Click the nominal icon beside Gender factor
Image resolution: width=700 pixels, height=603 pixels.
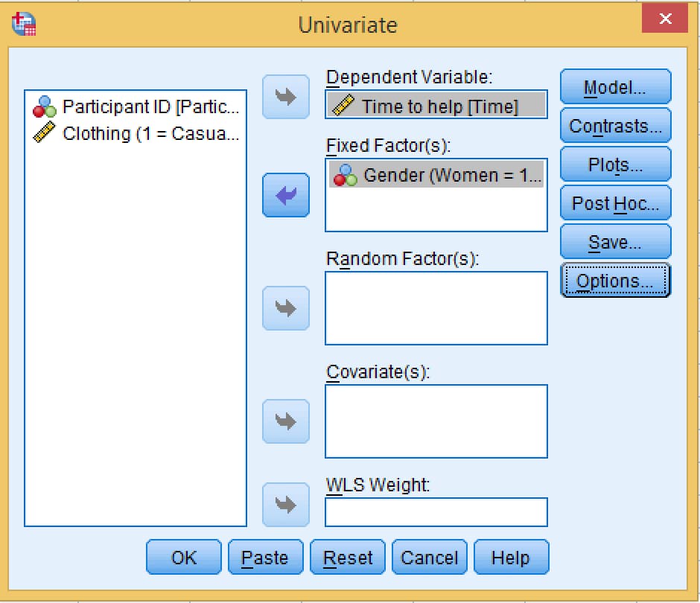click(x=345, y=175)
